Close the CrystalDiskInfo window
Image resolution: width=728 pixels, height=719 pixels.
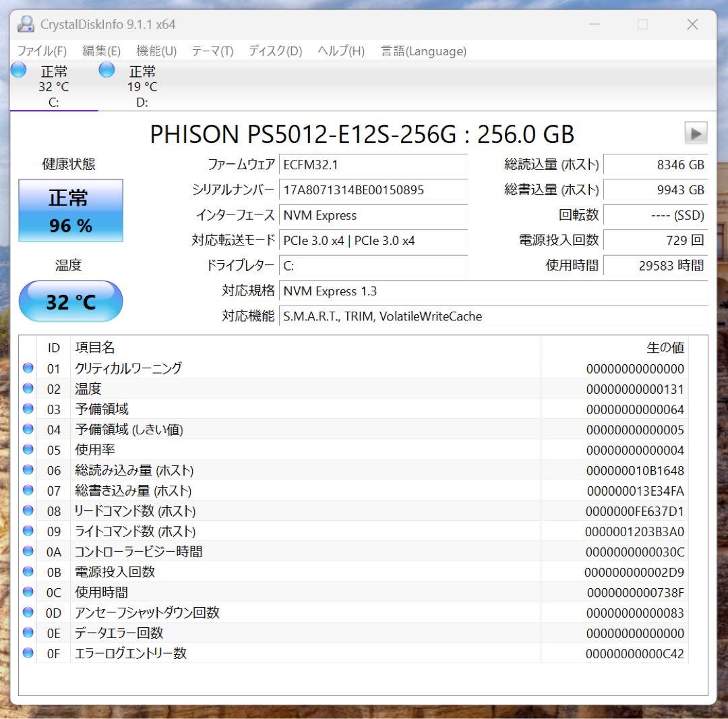click(692, 24)
